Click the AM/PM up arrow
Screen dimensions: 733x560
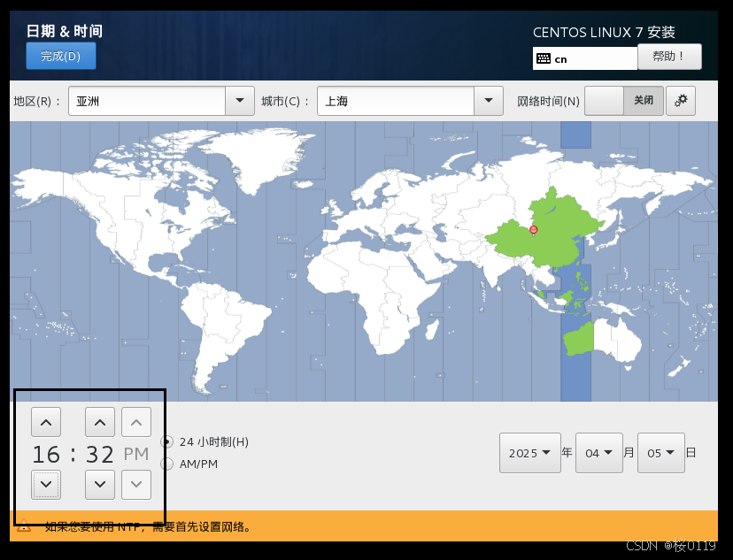136,422
